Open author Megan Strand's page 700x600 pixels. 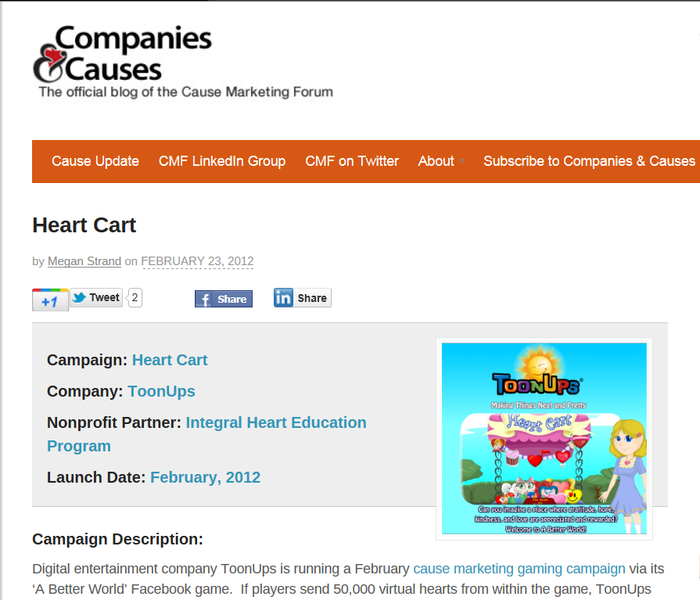click(x=84, y=261)
